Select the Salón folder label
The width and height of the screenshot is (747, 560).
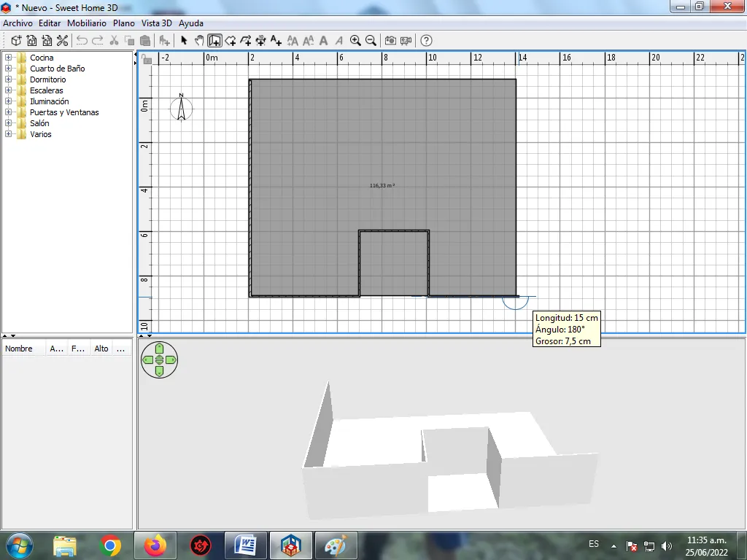(x=39, y=123)
